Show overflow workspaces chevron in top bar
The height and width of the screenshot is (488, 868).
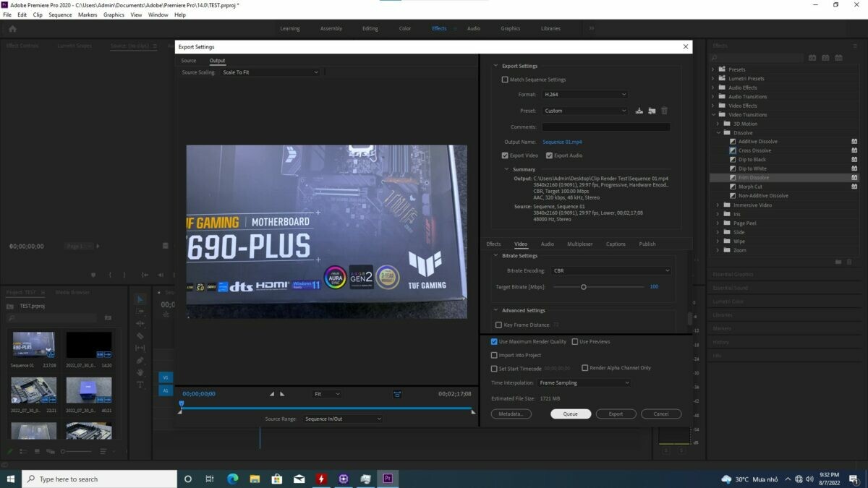(592, 28)
